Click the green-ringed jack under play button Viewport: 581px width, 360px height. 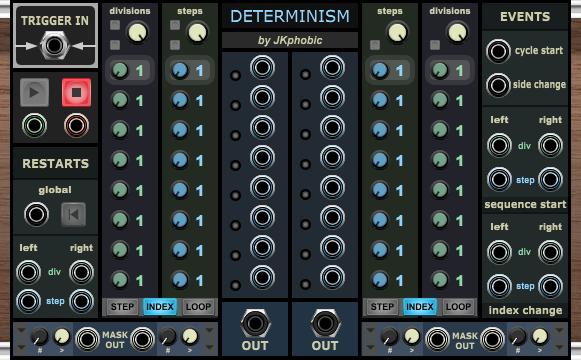pos(34,126)
